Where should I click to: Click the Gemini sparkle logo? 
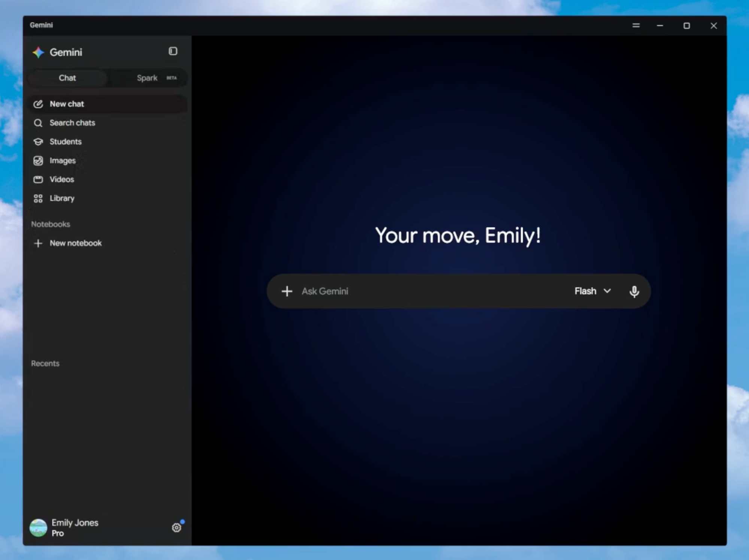coord(38,52)
